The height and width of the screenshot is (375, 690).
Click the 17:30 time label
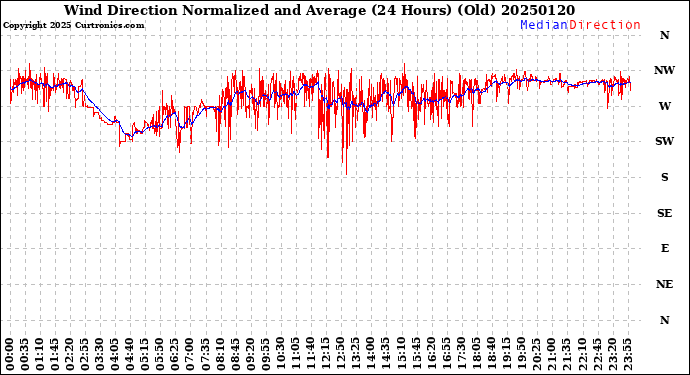tap(461, 354)
